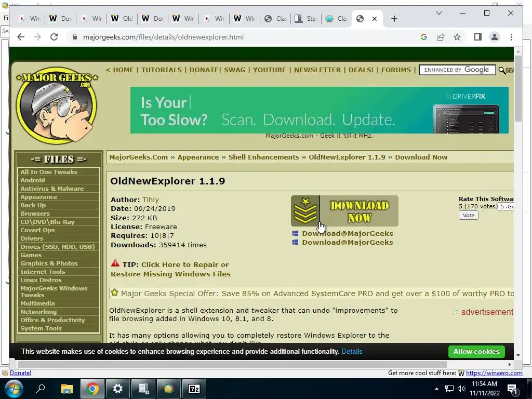The width and height of the screenshot is (532, 399).
Task: Click Windows icon beside second Download@MajorGeeks
Action: 295,242
